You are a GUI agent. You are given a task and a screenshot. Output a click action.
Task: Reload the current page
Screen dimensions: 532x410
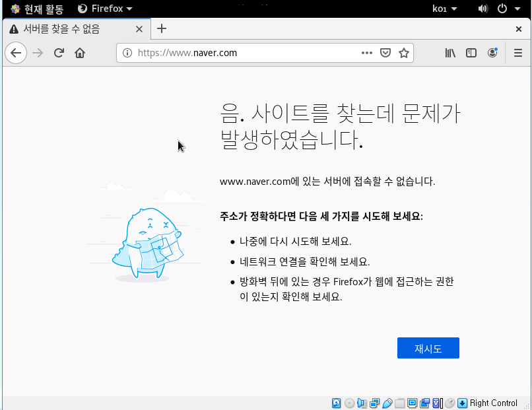pos(59,53)
